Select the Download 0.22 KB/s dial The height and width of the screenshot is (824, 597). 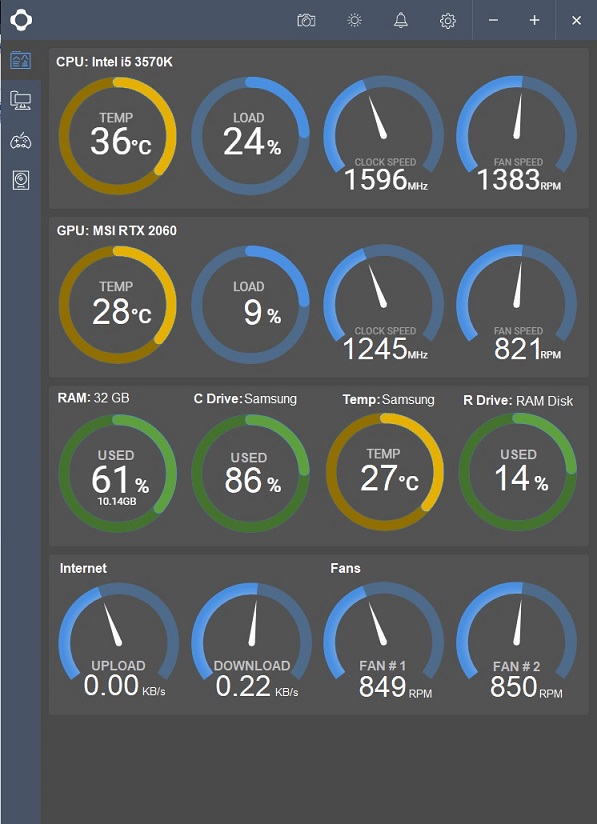tap(252, 641)
